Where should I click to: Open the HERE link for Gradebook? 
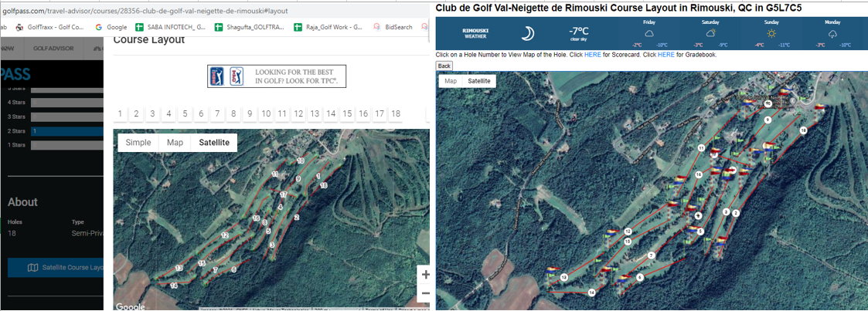pyautogui.click(x=666, y=55)
